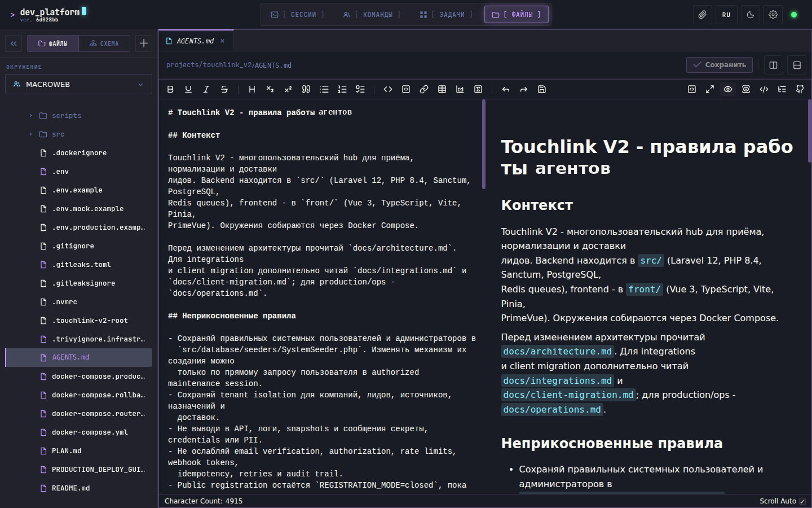
Task: Open the .nvmrc file
Action: (x=79, y=302)
